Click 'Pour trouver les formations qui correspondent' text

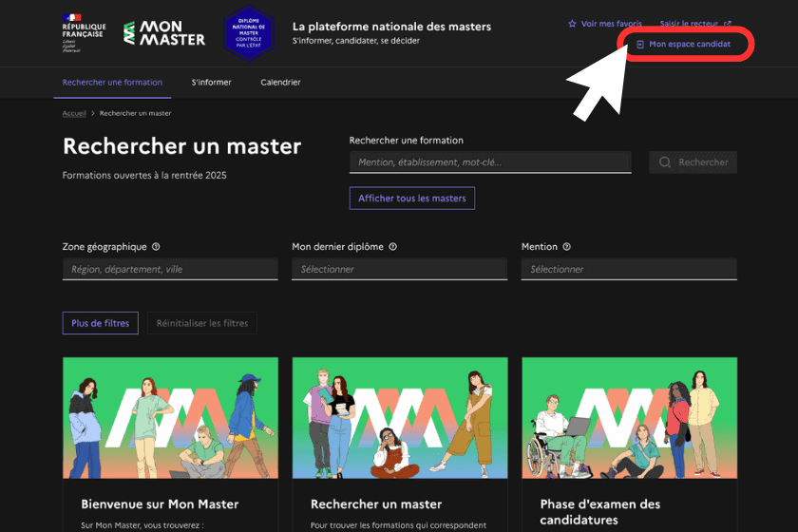pyautogui.click(x=398, y=525)
